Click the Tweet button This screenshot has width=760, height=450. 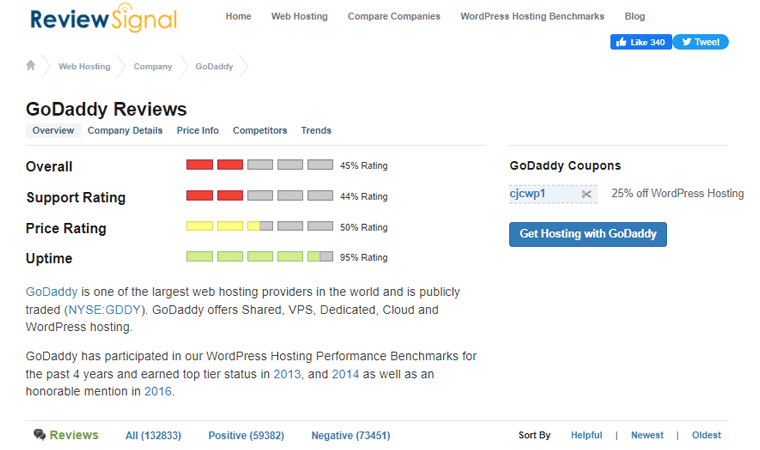700,42
